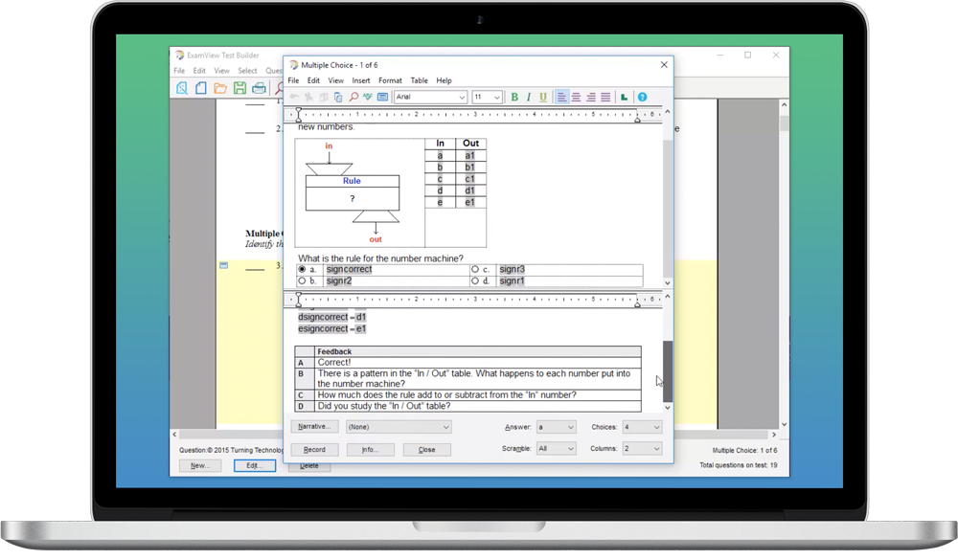Click the Print Preview icon in ExamView toolbar
The height and width of the screenshot is (560, 958).
[182, 88]
